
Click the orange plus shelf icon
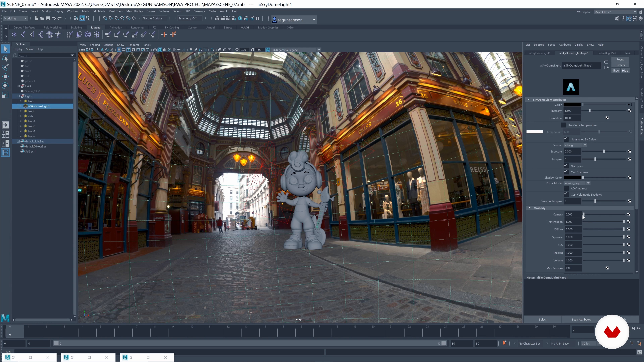point(164,35)
